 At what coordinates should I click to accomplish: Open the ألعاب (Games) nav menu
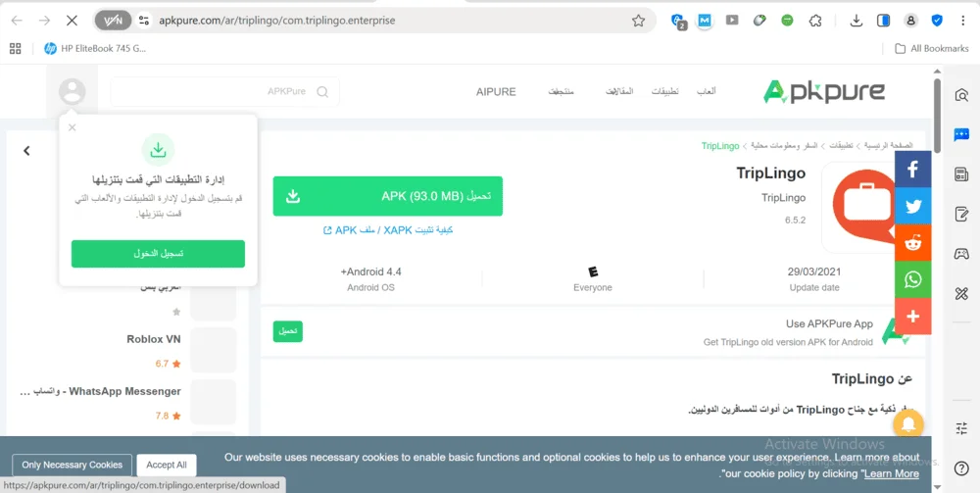[707, 92]
